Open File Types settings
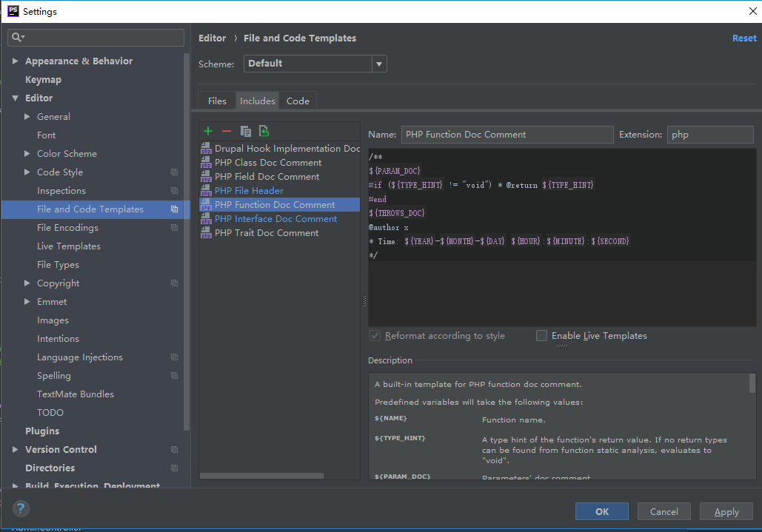Viewport: 762px width, 532px height. click(x=58, y=265)
